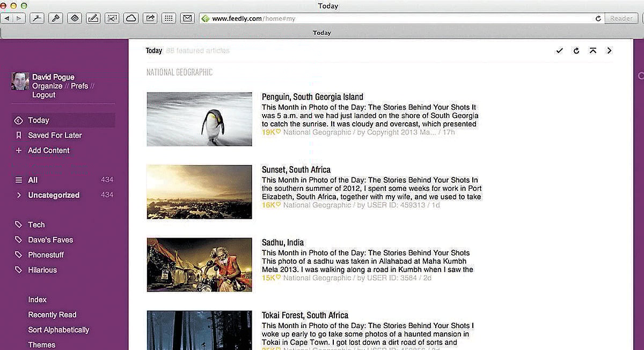The height and width of the screenshot is (350, 644).
Task: Go to next article with the right-arrow icon
Action: pos(609,50)
